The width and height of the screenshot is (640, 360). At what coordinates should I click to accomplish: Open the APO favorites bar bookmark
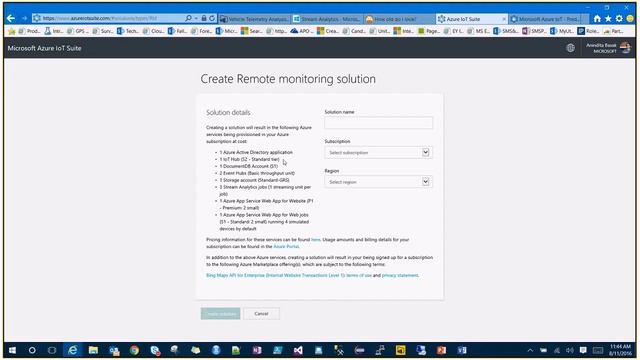pyautogui.click(x=302, y=31)
